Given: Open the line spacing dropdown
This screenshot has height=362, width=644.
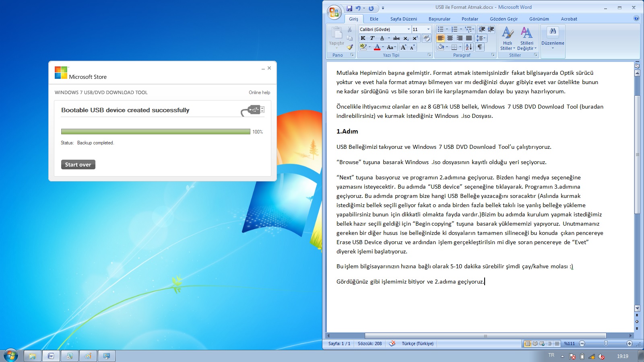Looking at the screenshot, I should point(481,38).
